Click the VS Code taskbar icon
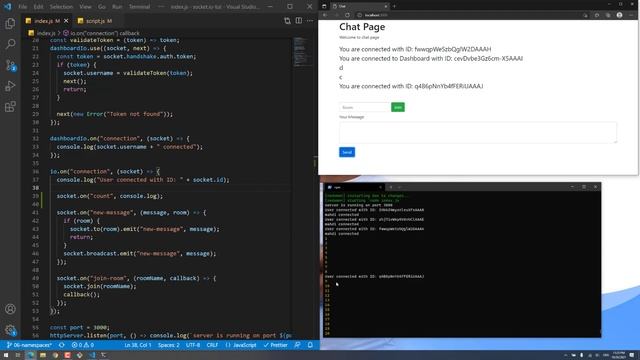This screenshot has height=360, width=640. pos(92,355)
